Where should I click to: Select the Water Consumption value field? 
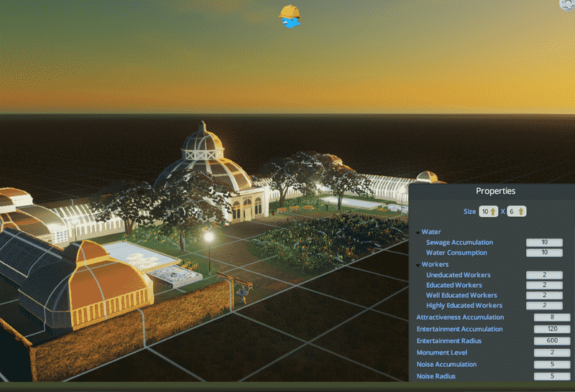click(x=544, y=253)
